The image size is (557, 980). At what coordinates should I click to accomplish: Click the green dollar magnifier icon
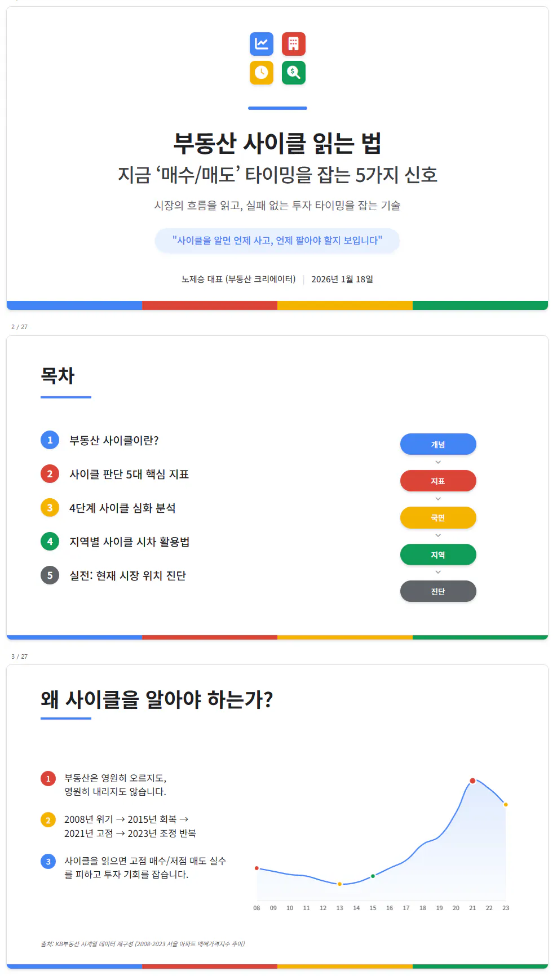[x=293, y=73]
